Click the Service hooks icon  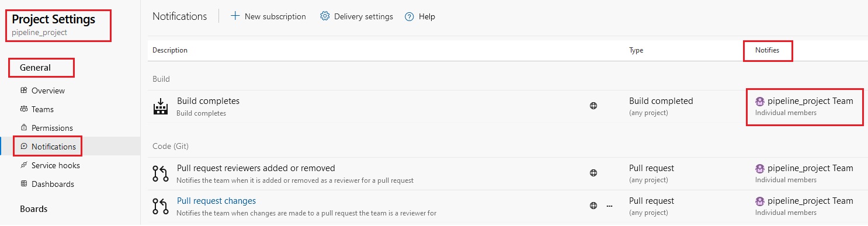point(24,165)
